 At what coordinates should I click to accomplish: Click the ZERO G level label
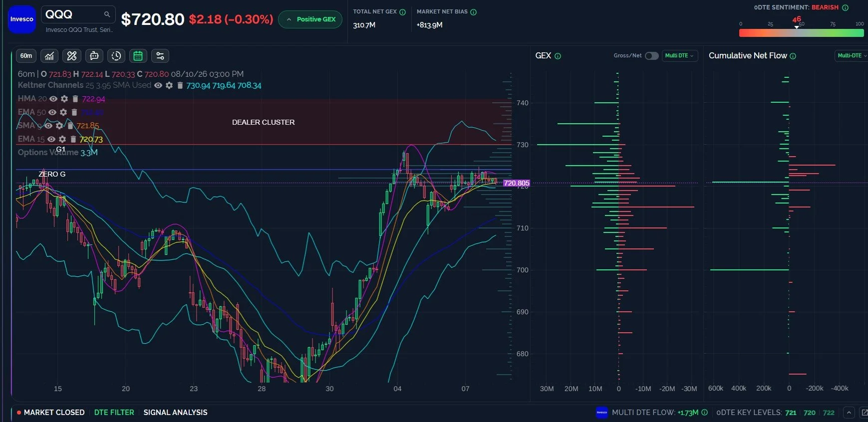click(52, 174)
